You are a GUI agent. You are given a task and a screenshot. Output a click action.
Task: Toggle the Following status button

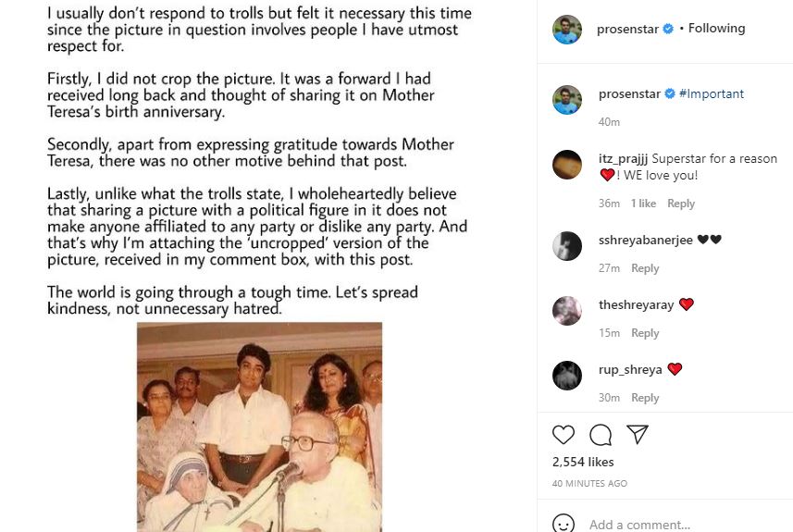[716, 29]
